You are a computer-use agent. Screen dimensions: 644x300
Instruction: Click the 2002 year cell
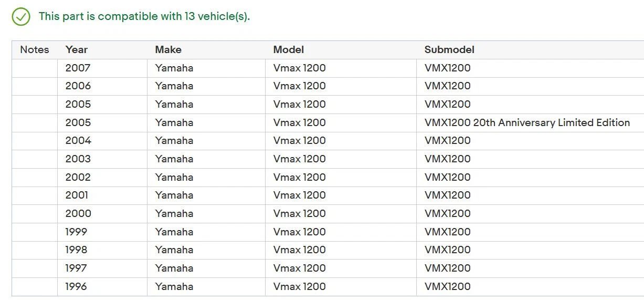point(78,177)
